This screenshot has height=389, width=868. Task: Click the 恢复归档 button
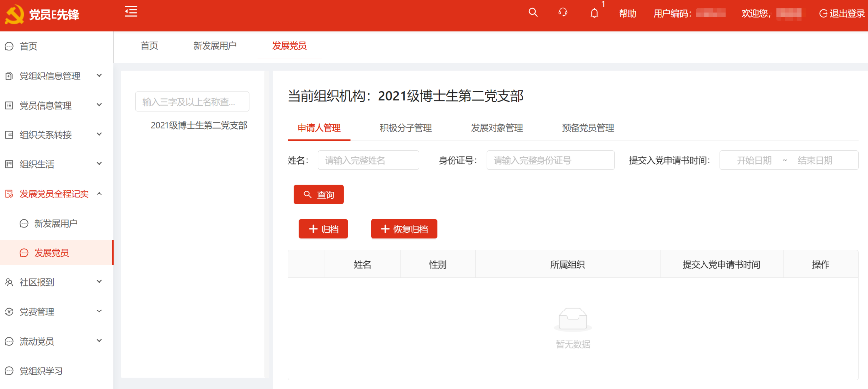click(404, 229)
